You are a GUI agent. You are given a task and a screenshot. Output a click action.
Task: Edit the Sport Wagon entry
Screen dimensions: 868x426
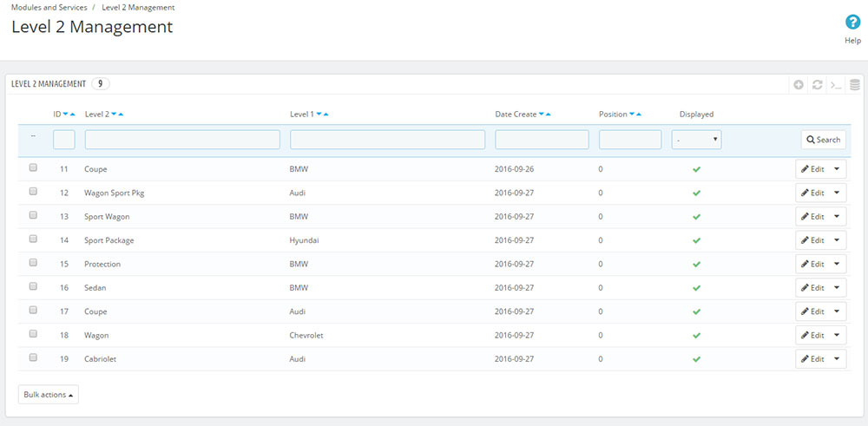pos(812,217)
